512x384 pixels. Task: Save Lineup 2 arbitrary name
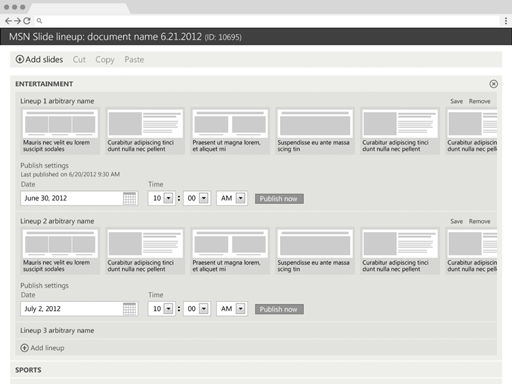pos(456,221)
